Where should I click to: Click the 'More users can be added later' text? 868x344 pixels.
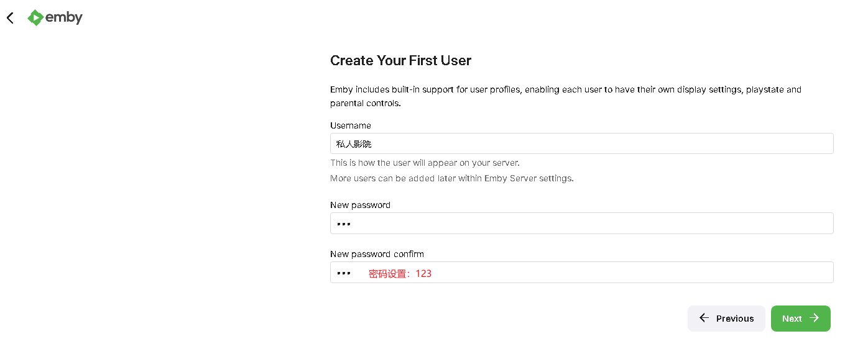451,178
